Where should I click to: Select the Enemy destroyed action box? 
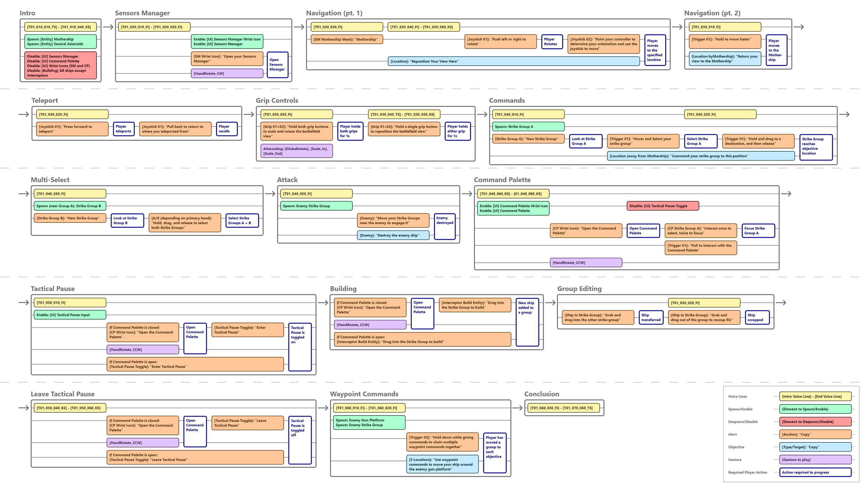[x=445, y=227]
